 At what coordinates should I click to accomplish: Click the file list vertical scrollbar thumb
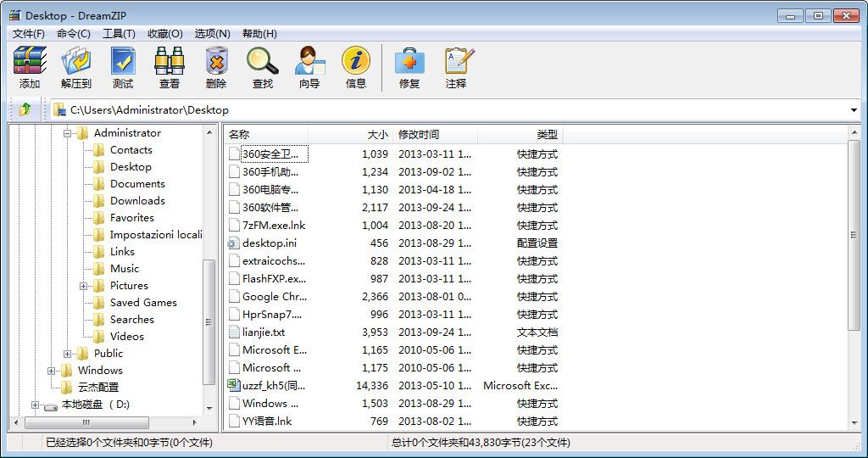click(x=854, y=235)
